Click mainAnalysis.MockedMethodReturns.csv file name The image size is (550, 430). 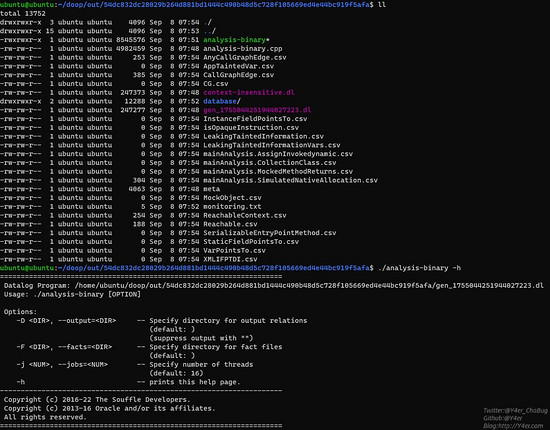[x=278, y=171]
